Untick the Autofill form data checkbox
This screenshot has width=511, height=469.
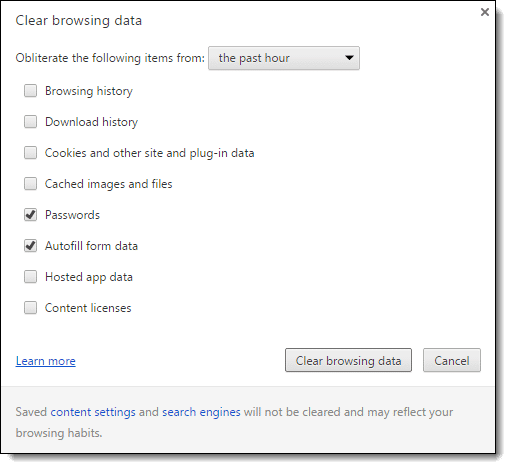[x=30, y=246]
